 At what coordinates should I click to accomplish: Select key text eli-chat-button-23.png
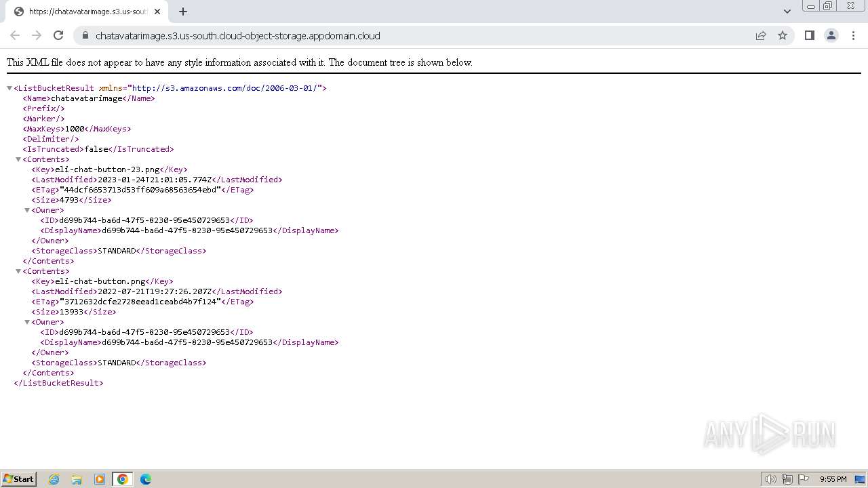click(x=107, y=169)
